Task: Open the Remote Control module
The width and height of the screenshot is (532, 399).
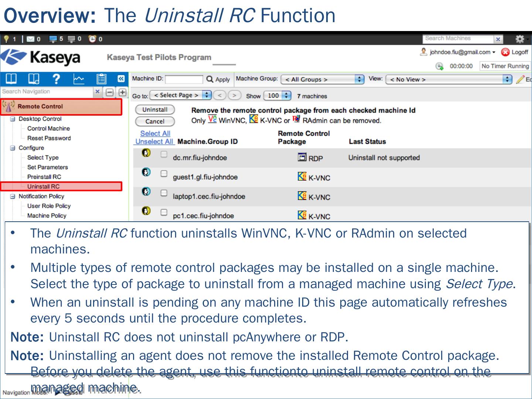Action: [x=61, y=107]
